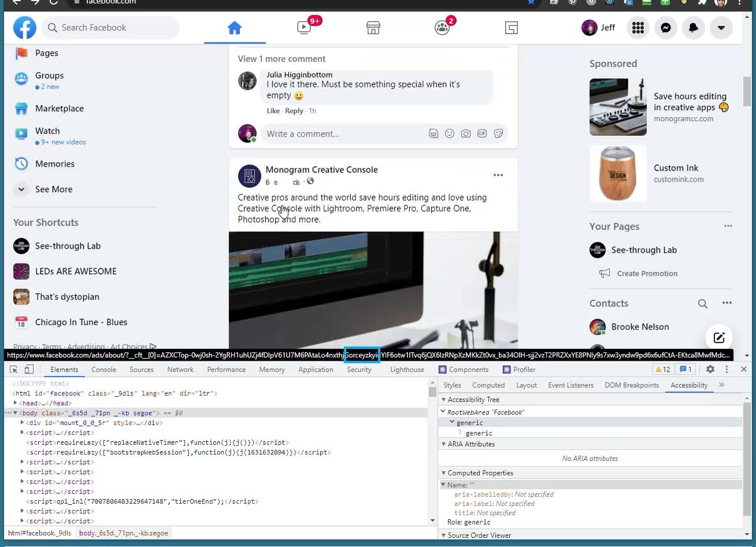
Task: Add a GIF to the comment
Action: pos(481,134)
